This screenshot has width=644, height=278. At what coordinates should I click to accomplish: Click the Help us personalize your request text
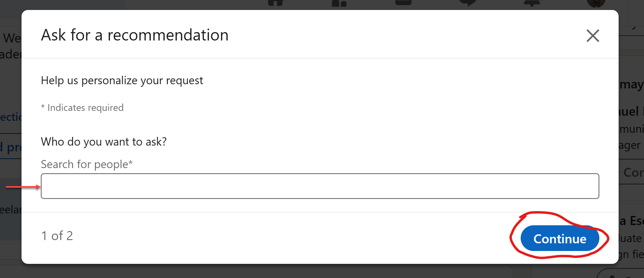pos(122,80)
